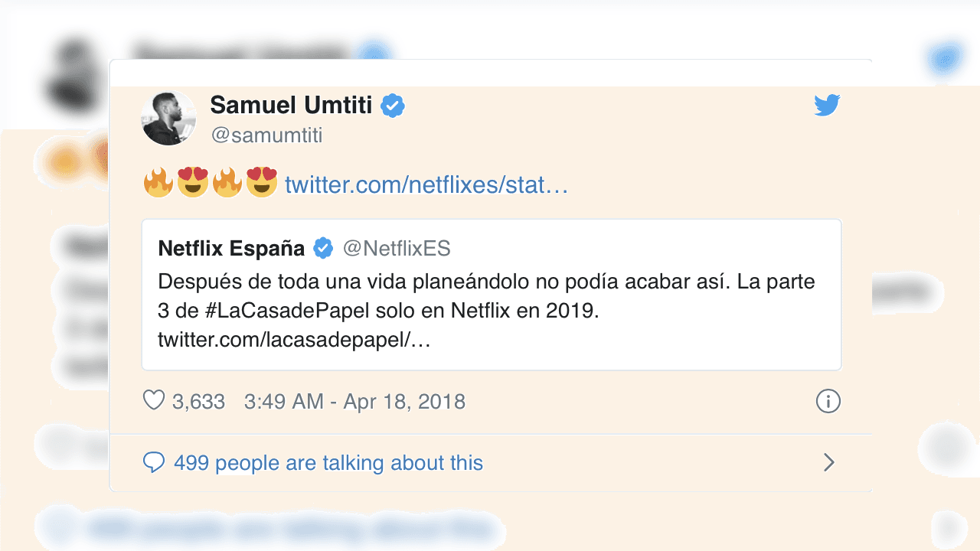Click the Twitter bird logo icon
980x551 pixels.
[827, 106]
